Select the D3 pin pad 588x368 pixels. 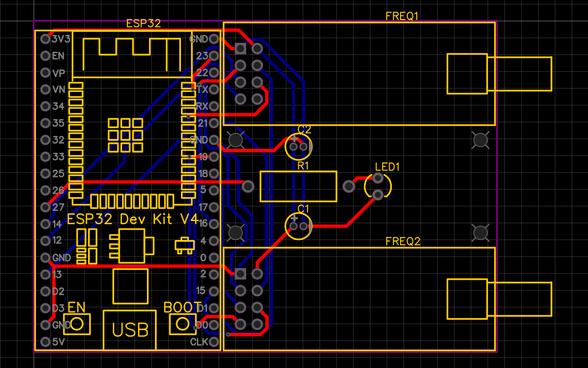[x=45, y=308]
